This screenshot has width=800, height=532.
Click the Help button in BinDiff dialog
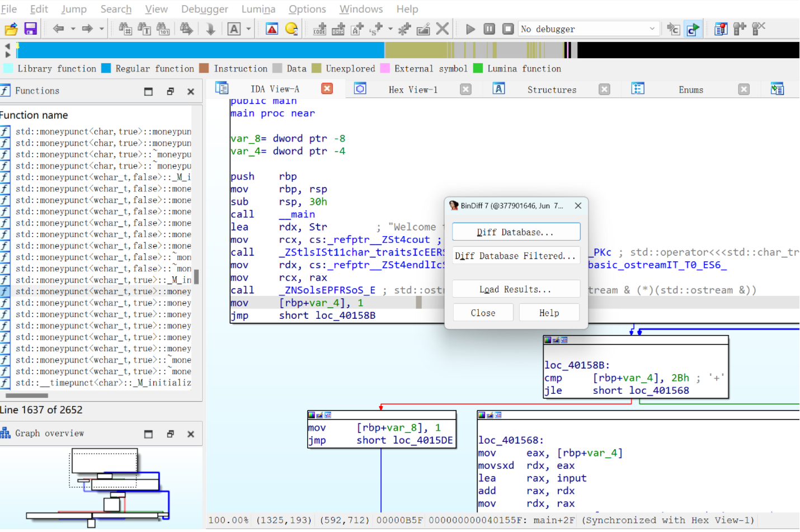[x=549, y=313]
